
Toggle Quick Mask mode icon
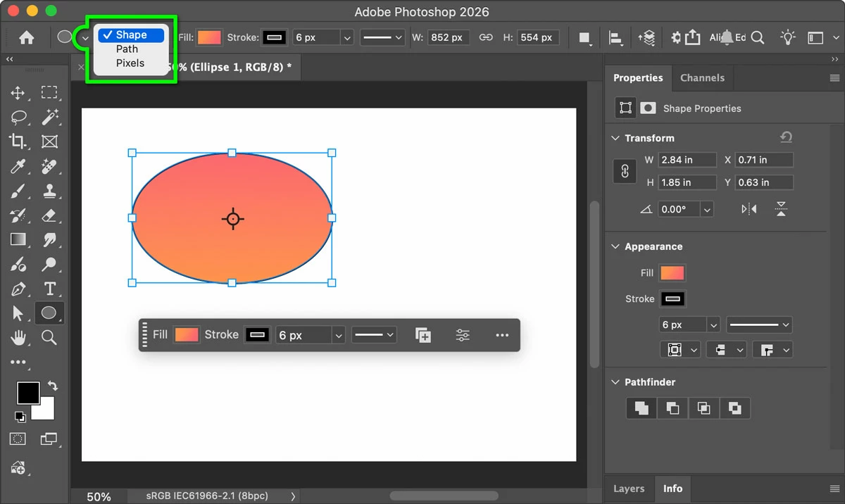pyautogui.click(x=18, y=439)
